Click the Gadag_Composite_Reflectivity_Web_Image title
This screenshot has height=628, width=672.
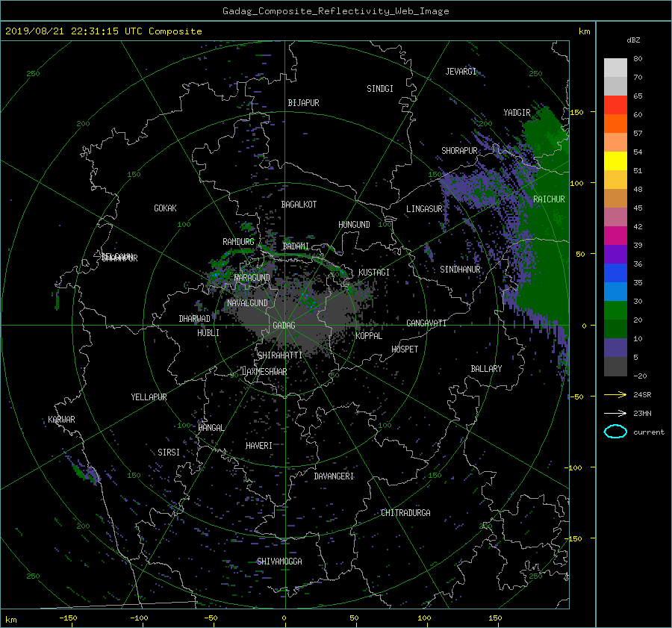pos(335,11)
